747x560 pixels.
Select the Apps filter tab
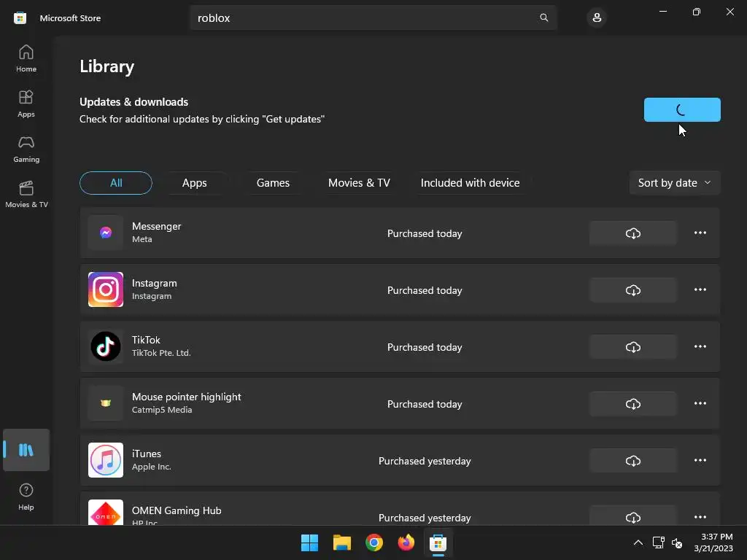click(194, 183)
